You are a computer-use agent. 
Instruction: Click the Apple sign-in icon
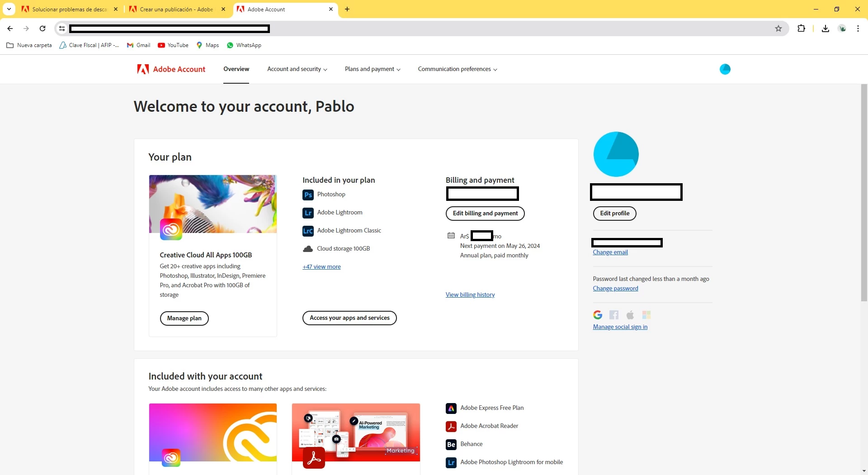[630, 315]
